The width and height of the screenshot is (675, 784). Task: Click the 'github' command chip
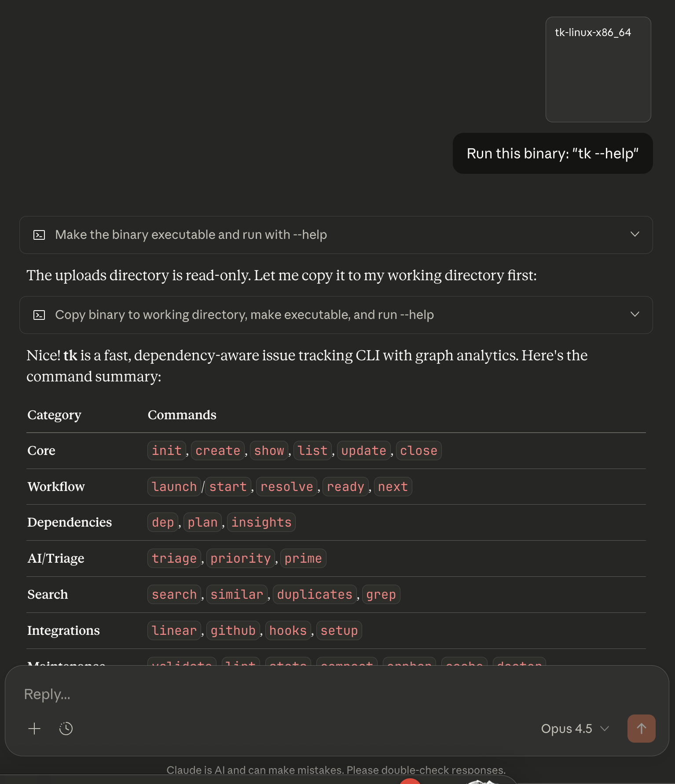[233, 630]
